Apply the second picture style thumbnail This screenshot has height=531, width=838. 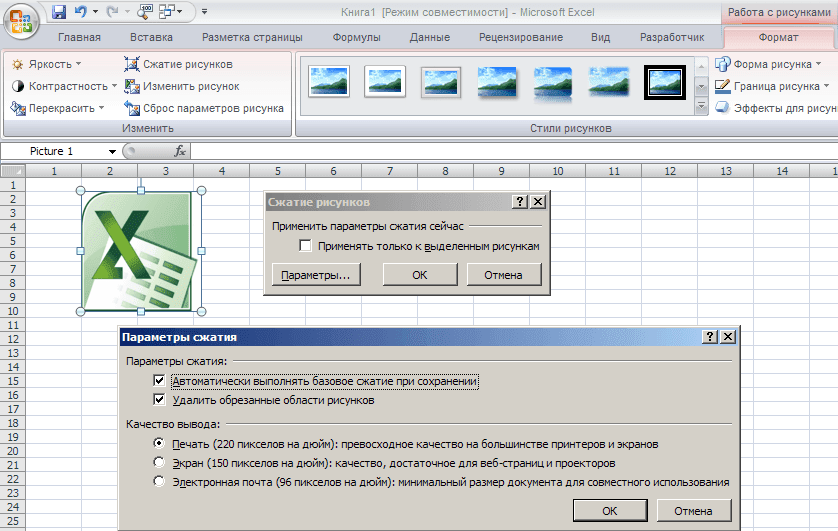(x=385, y=82)
